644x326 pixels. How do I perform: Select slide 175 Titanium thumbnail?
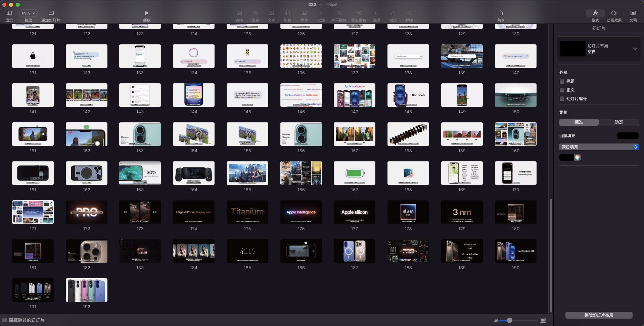tap(247, 212)
